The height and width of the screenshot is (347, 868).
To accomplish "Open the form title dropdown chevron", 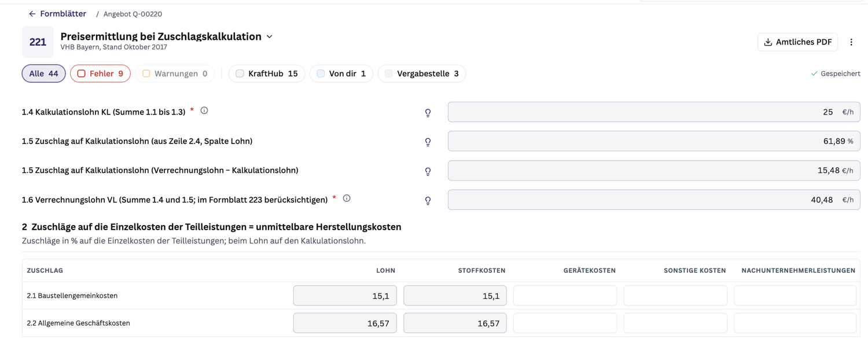I will tap(270, 36).
